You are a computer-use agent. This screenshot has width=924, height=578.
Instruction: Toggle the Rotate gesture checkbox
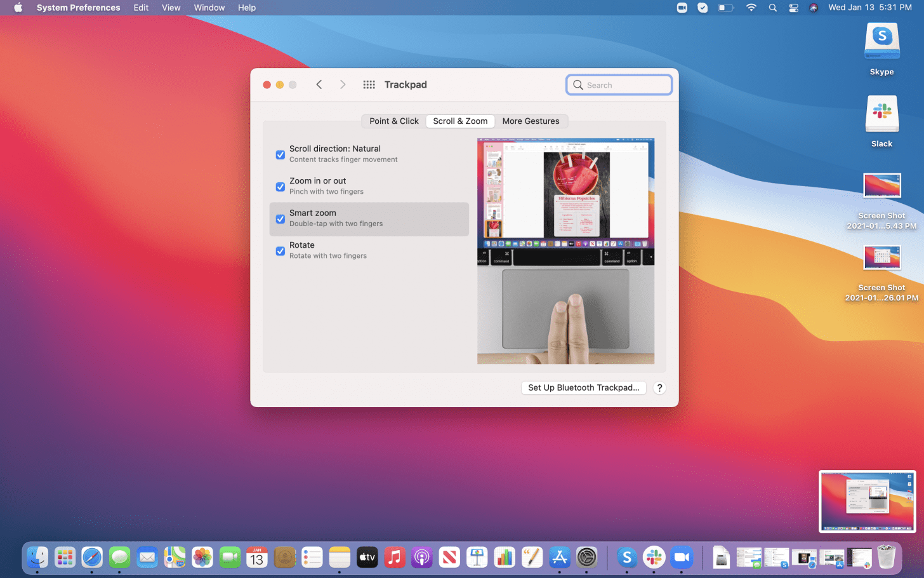point(280,251)
